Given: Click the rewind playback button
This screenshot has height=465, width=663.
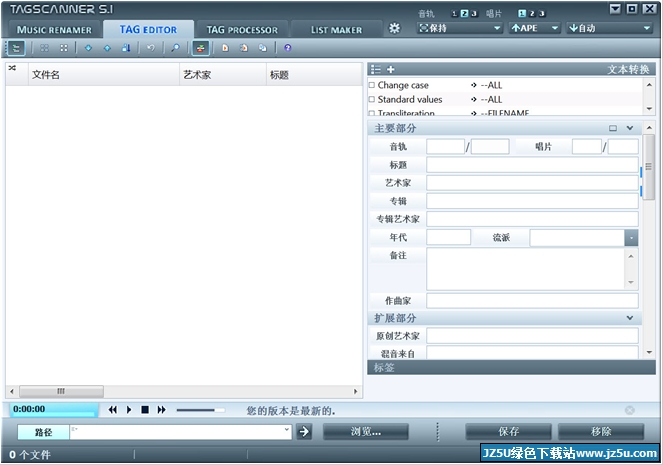Looking at the screenshot, I should pos(112,410).
